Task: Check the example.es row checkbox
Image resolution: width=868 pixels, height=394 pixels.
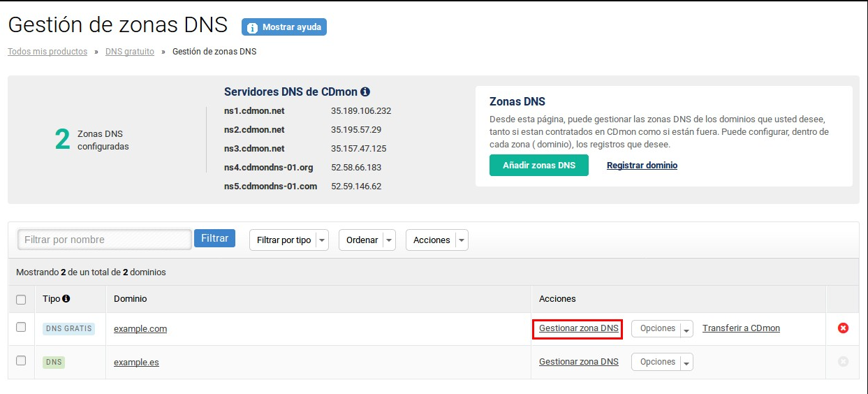Action: 21,360
